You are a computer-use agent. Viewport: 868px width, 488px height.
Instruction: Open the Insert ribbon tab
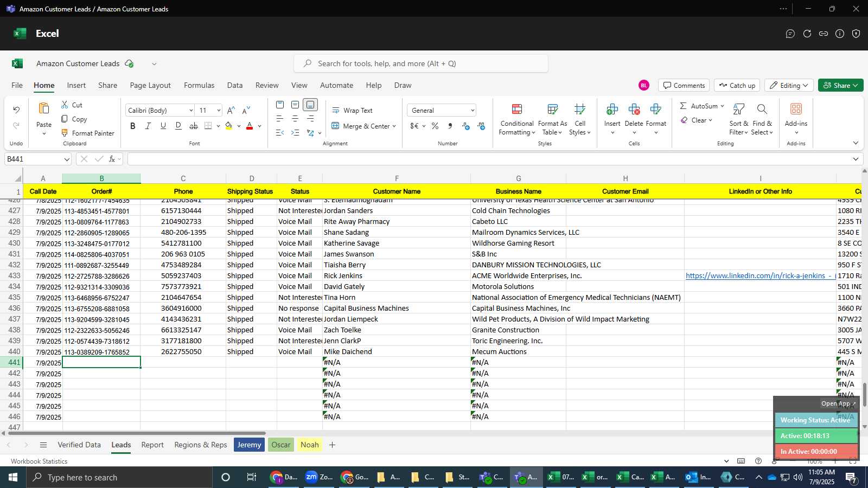(x=76, y=85)
